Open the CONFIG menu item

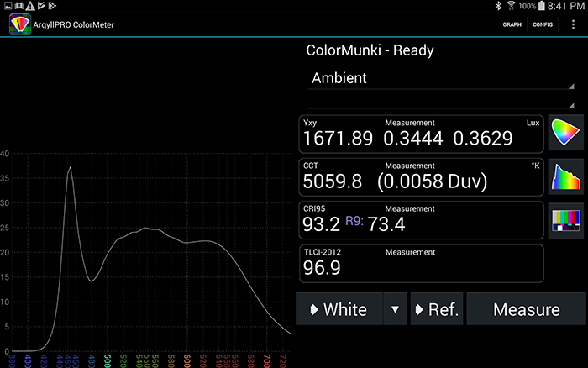pos(542,24)
